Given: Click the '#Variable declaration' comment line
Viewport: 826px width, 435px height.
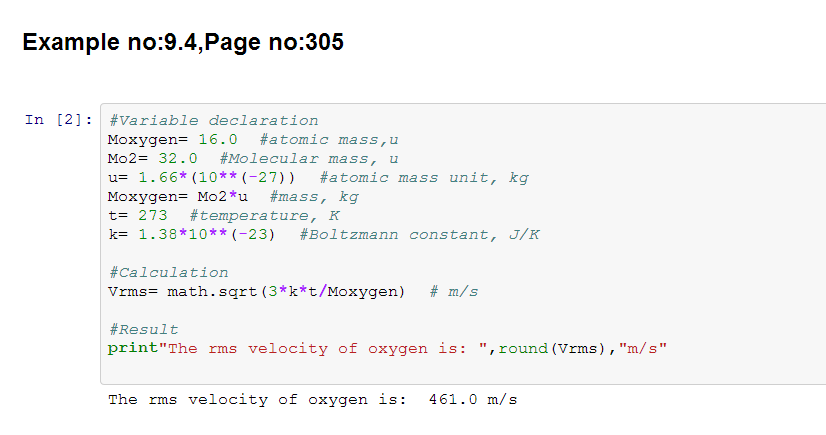Looking at the screenshot, I should [x=213, y=120].
